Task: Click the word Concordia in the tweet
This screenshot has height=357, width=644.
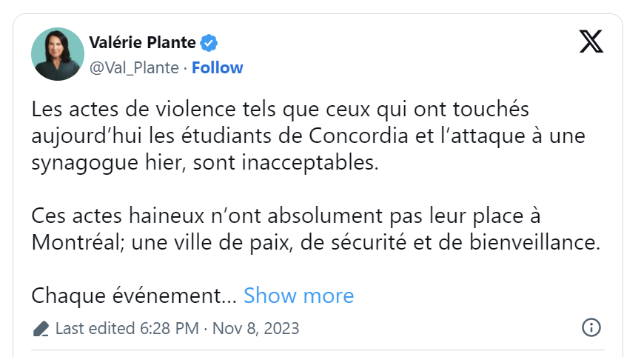Action: pos(358,136)
